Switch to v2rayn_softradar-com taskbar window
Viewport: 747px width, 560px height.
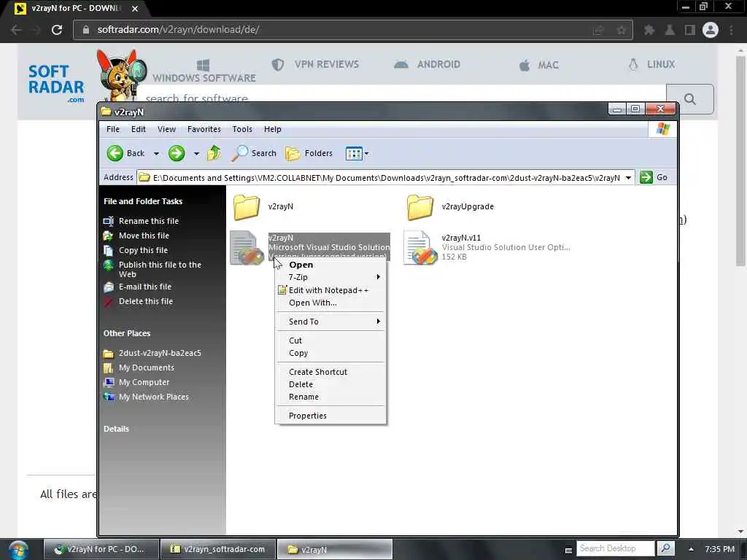tap(217, 550)
